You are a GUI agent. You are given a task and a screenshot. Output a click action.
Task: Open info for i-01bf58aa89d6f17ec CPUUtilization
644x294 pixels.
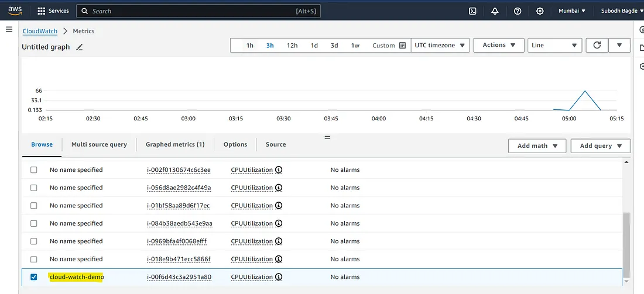pyautogui.click(x=279, y=205)
